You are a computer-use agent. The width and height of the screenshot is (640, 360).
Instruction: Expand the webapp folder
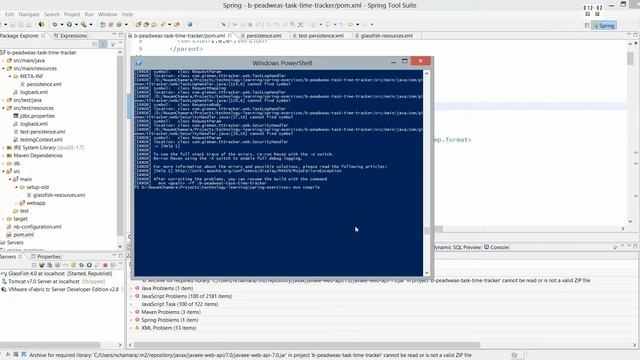(x=16, y=203)
